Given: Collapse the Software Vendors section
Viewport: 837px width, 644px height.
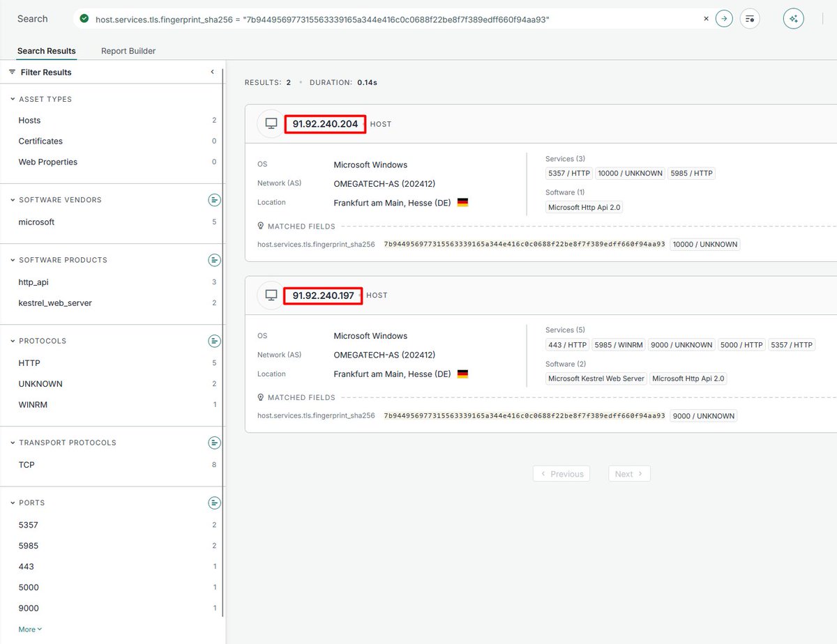Looking at the screenshot, I should tap(13, 200).
